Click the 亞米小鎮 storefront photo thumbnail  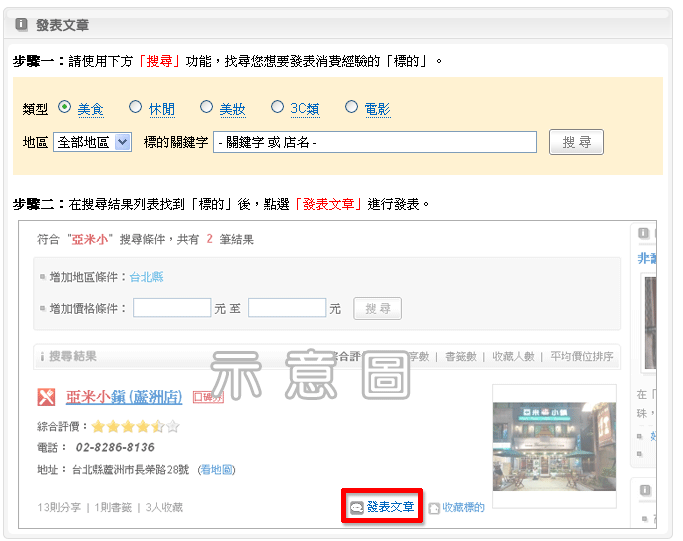(554, 446)
